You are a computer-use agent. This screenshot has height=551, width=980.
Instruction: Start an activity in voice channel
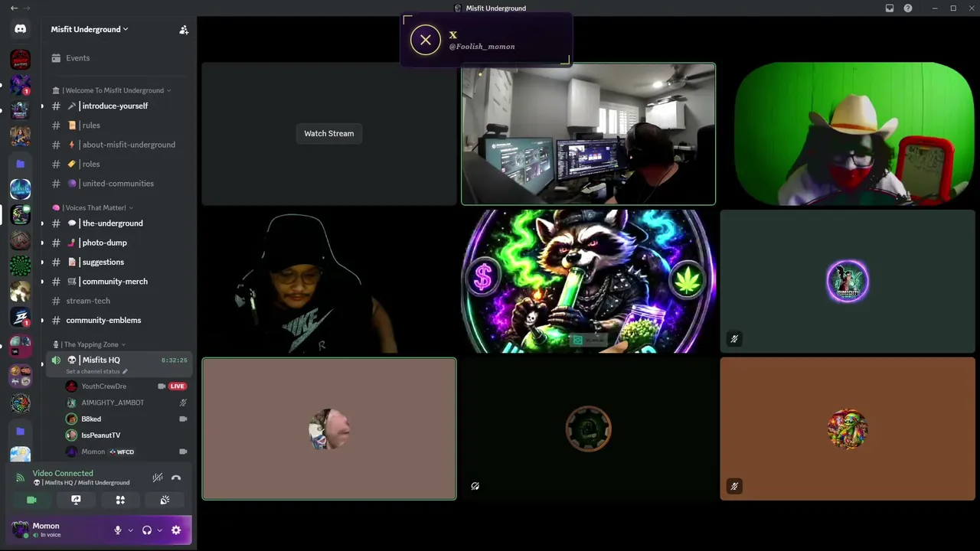[x=120, y=500]
